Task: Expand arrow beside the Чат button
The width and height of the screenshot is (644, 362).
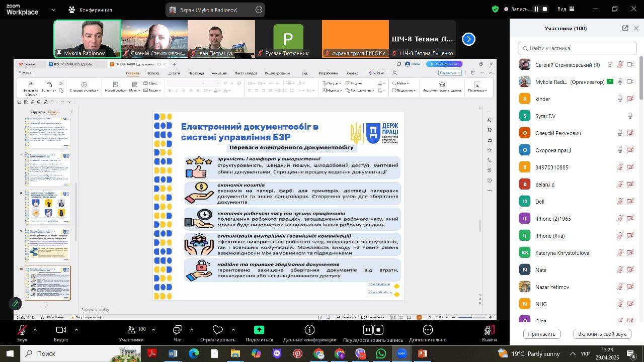Action: point(191,330)
